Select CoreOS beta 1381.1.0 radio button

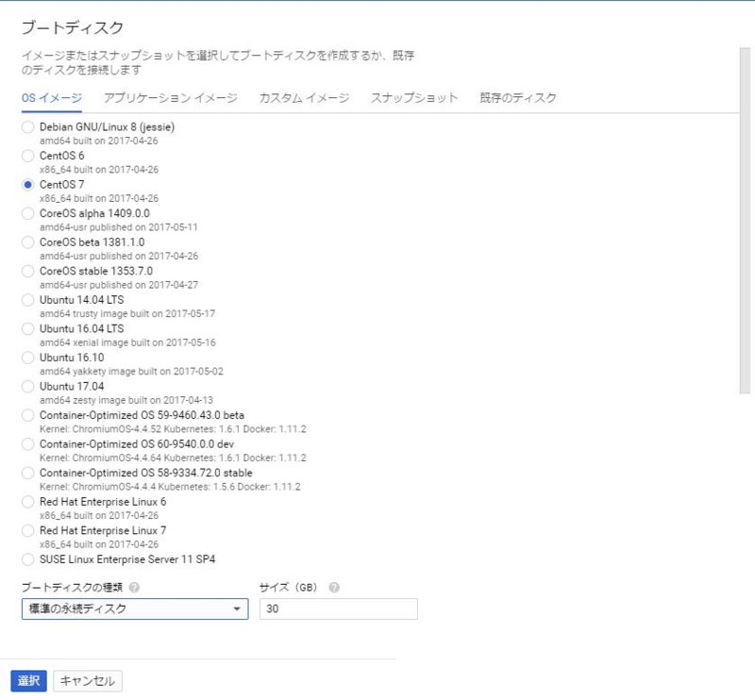(x=28, y=242)
